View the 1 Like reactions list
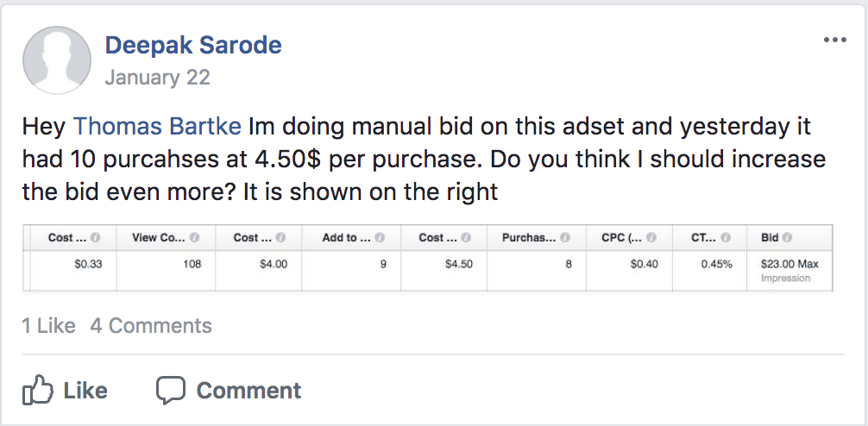The image size is (868, 426). (x=48, y=325)
